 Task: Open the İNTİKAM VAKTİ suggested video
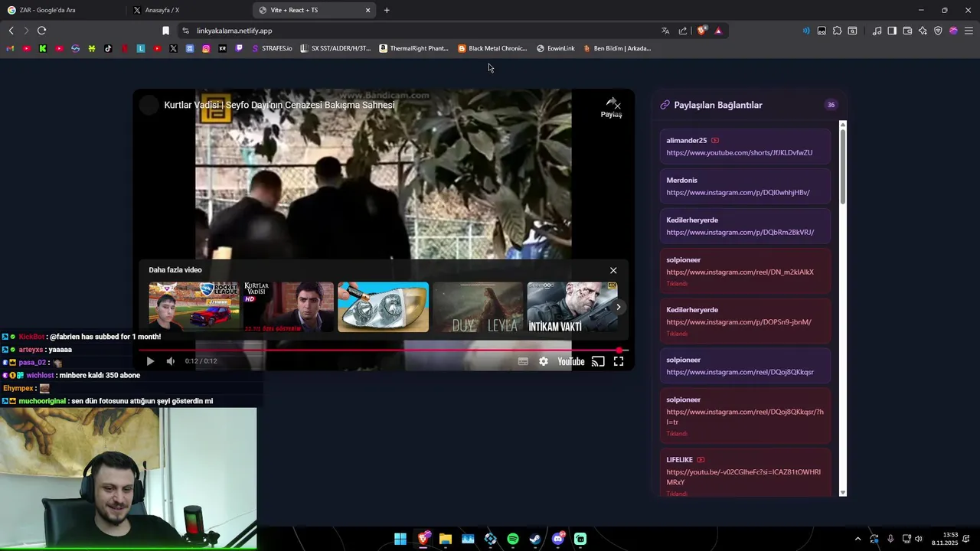click(x=572, y=307)
